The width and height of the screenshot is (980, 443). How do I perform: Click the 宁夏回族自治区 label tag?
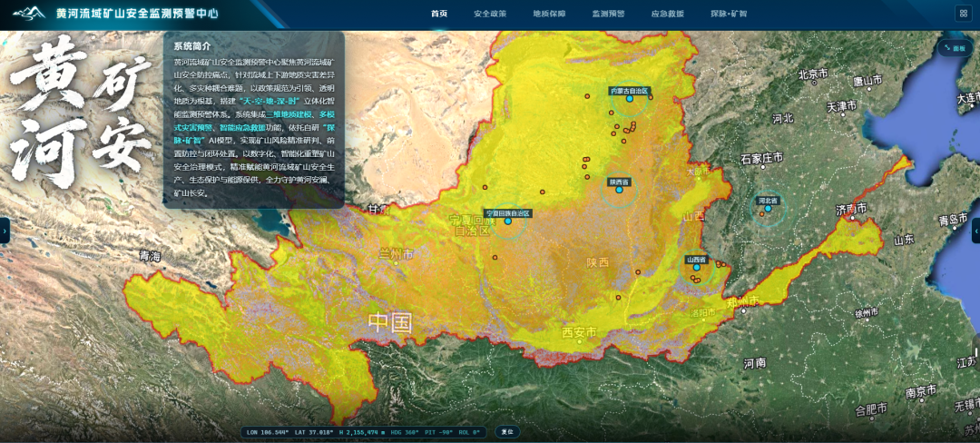(x=507, y=213)
